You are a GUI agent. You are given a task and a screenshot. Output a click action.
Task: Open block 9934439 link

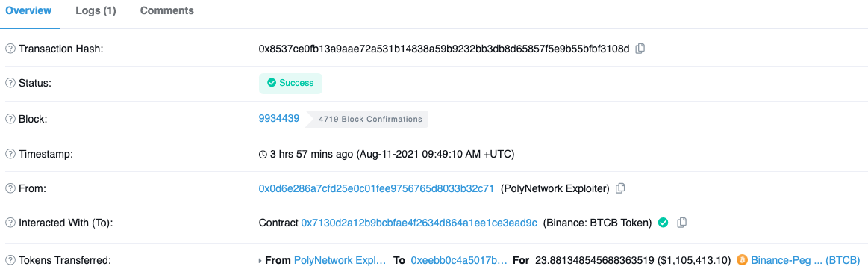[x=279, y=118]
